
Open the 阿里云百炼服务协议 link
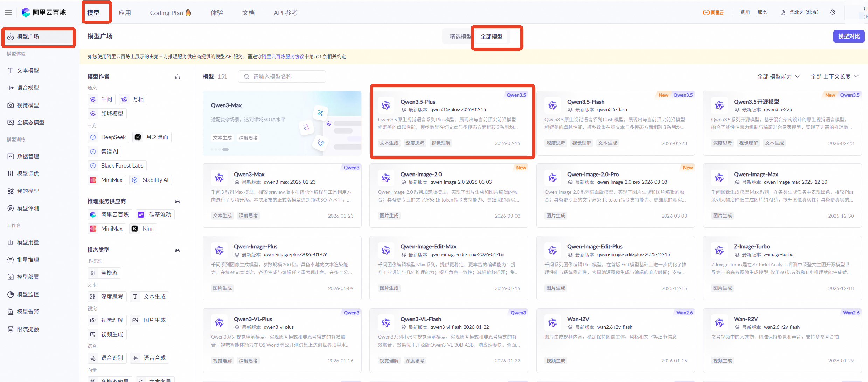coord(283,56)
